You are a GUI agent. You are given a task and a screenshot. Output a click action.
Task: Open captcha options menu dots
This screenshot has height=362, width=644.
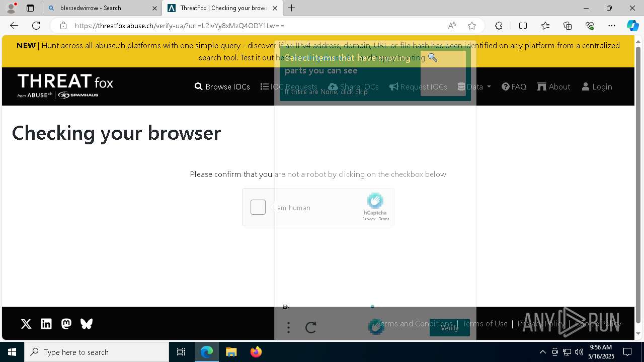(x=288, y=328)
